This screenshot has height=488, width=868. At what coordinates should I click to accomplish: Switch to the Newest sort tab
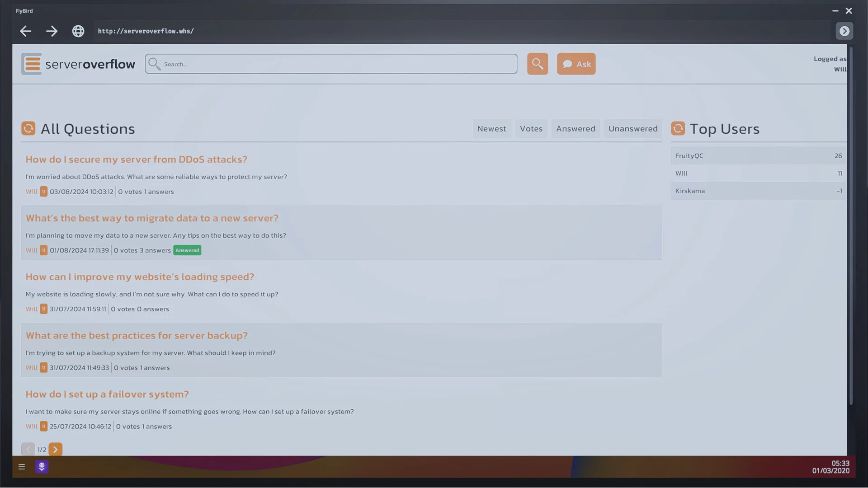[491, 128]
